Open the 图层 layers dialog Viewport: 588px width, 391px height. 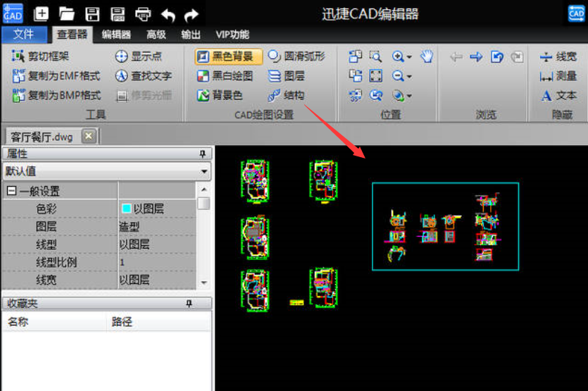pyautogui.click(x=287, y=76)
